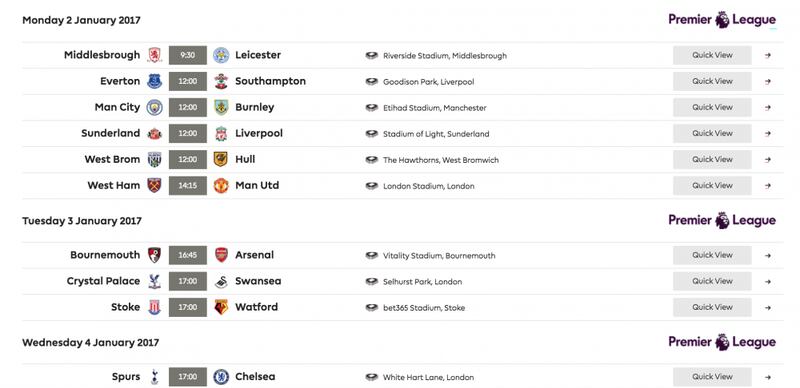Viewport: 800px width, 388px height.
Task: Open Quick View for Stoke vs Watford
Action: click(712, 307)
